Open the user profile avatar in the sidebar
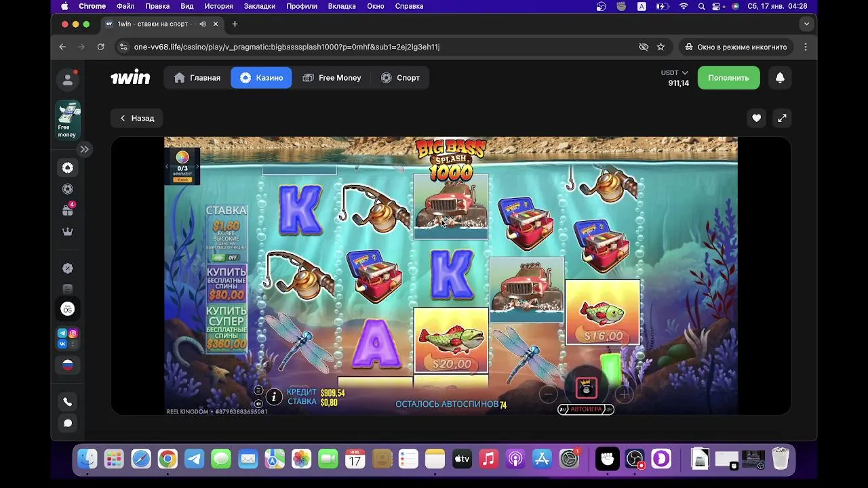868x488 pixels. (x=68, y=80)
